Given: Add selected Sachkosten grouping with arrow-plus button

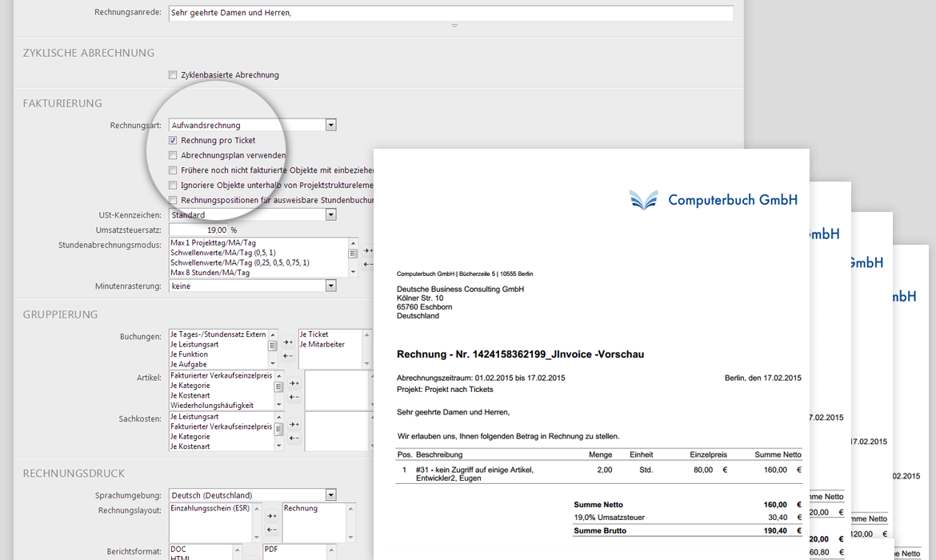Looking at the screenshot, I should point(294,425).
